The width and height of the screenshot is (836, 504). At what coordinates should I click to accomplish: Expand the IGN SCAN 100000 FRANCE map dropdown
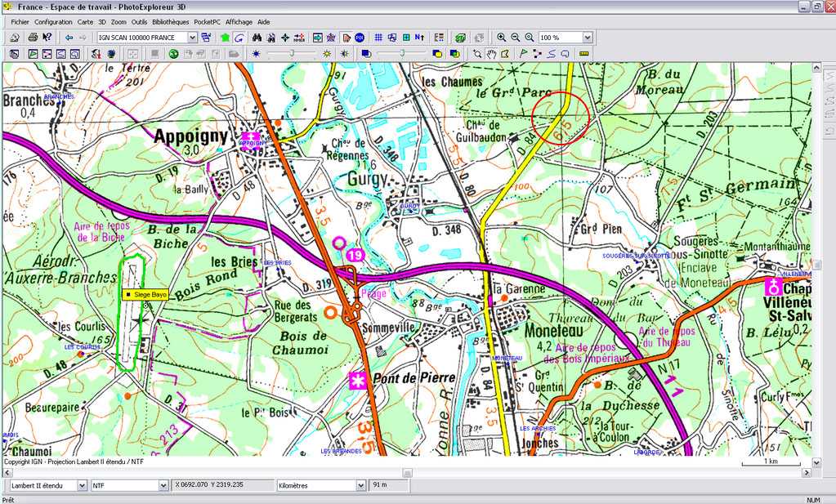(193, 38)
